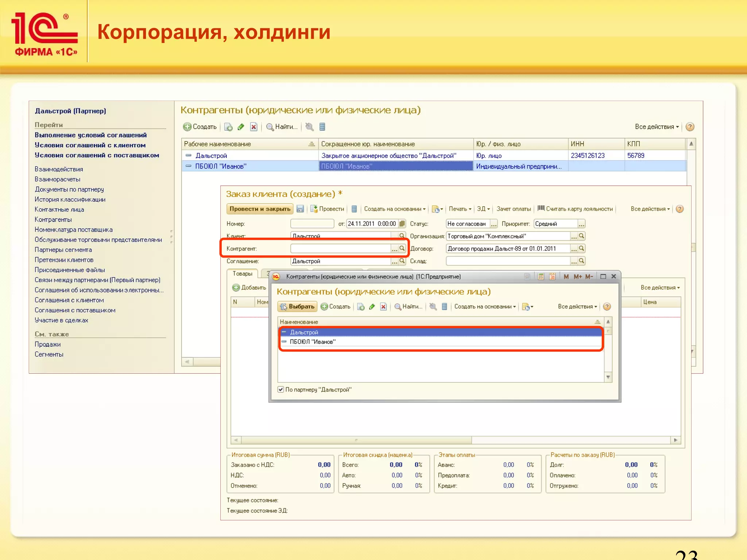Open reports icon dropdown in order toolbar
This screenshot has height=560, width=747.
[437, 209]
